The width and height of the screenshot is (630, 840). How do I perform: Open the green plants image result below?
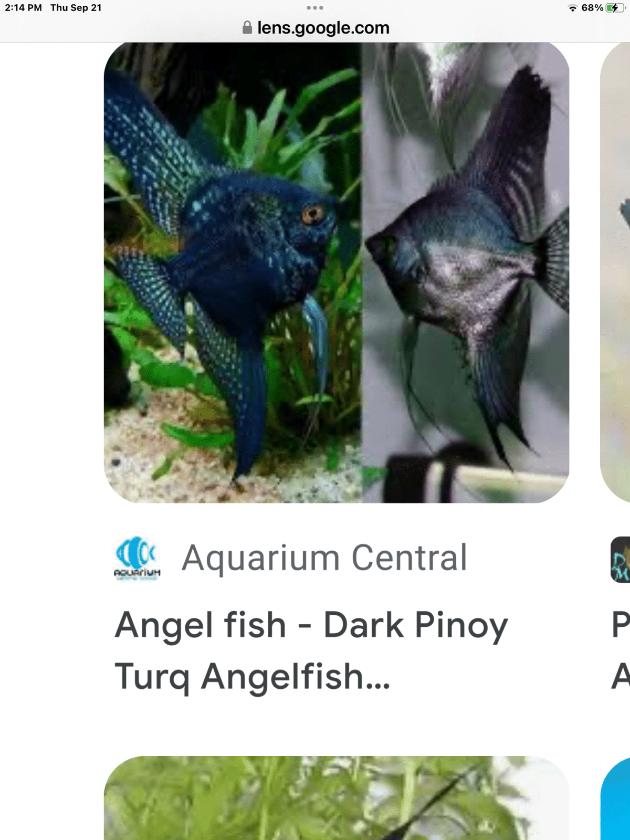tap(337, 798)
